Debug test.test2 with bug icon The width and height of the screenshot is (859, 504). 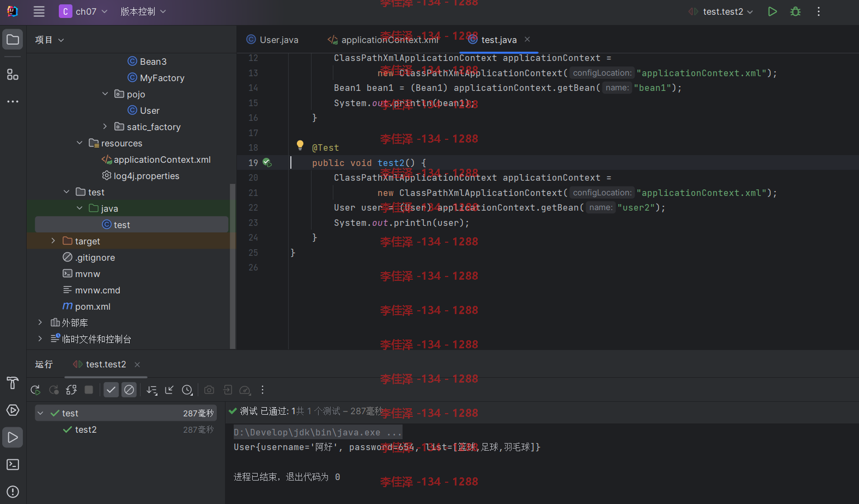pyautogui.click(x=795, y=11)
